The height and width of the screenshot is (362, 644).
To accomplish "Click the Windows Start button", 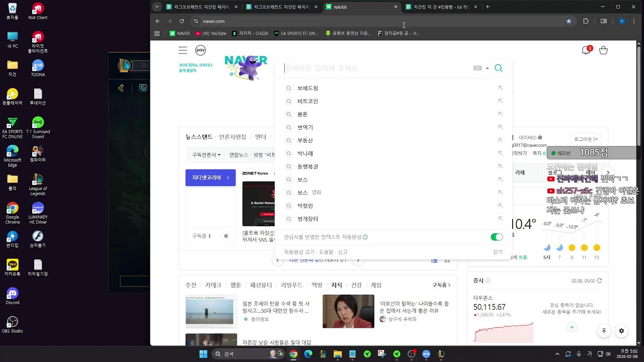I will [x=203, y=354].
